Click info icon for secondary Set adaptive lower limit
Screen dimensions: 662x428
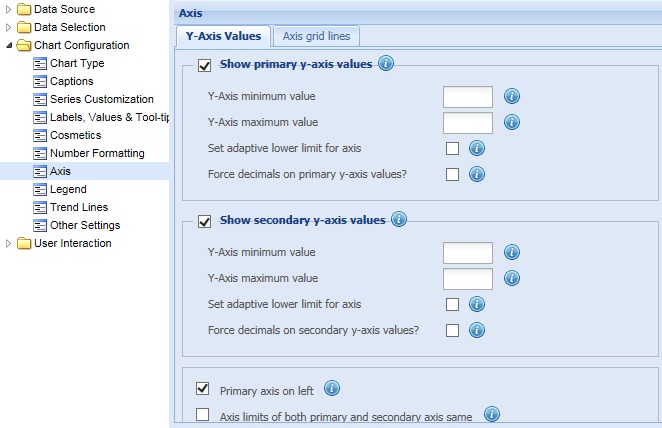[477, 304]
